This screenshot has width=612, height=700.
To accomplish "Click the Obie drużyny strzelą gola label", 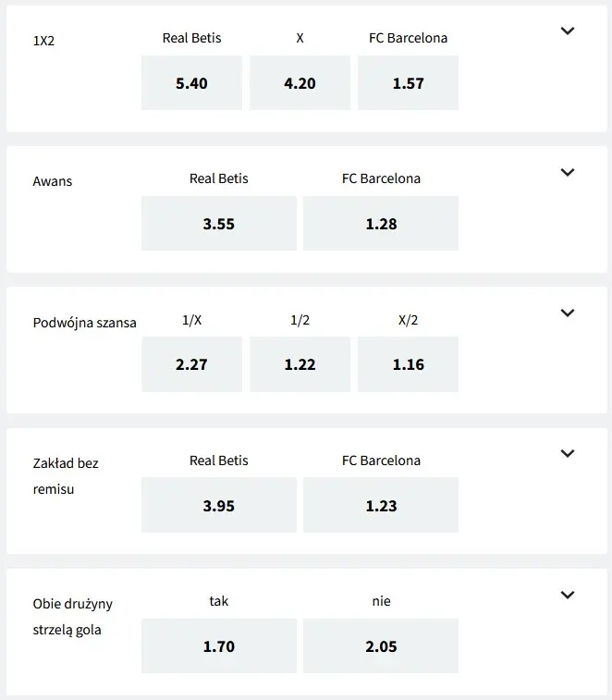I will point(72,617).
